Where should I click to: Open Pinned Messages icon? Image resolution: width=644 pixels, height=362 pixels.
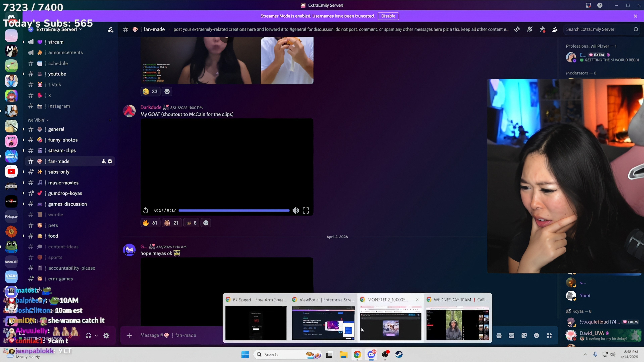542,29
